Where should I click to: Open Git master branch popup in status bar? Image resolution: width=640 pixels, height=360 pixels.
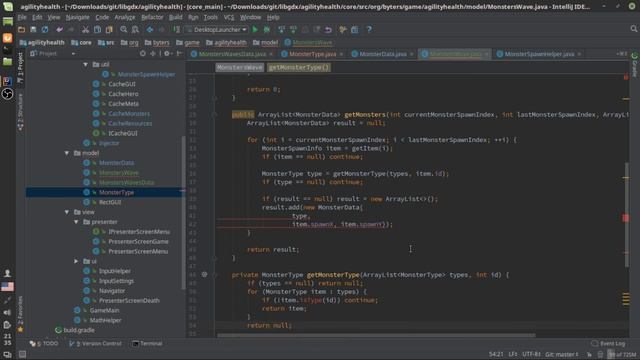coord(562,354)
